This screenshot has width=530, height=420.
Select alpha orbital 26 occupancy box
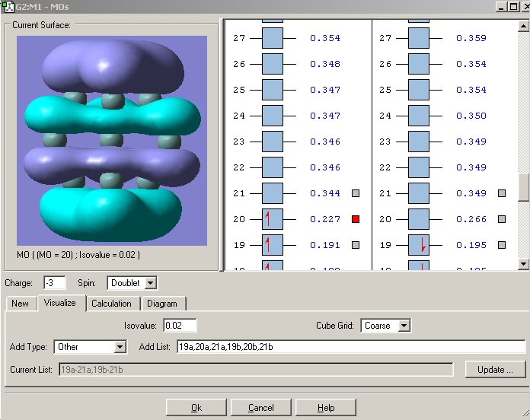tap(273, 64)
